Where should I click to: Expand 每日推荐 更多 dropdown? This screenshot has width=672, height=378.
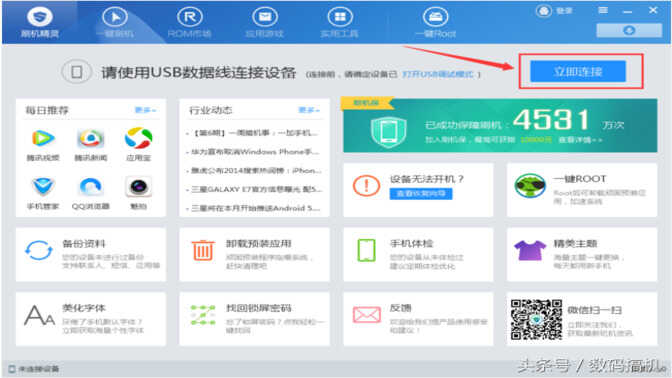(x=145, y=110)
